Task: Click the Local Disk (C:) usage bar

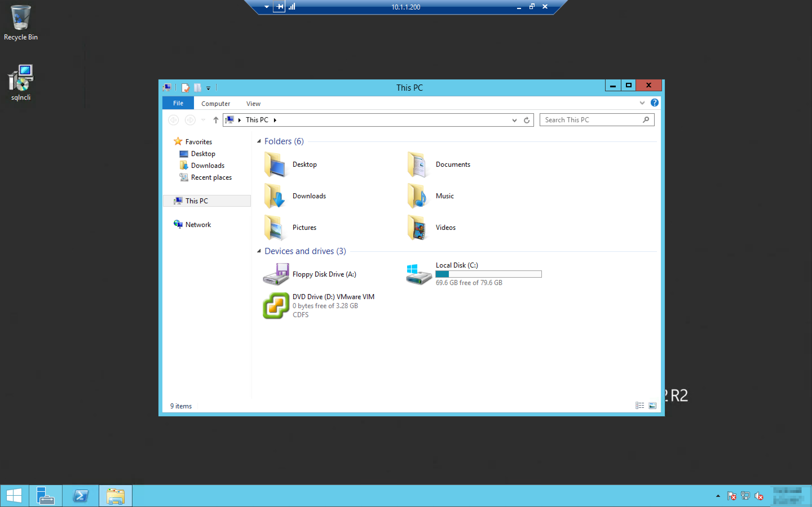Action: pos(488,274)
